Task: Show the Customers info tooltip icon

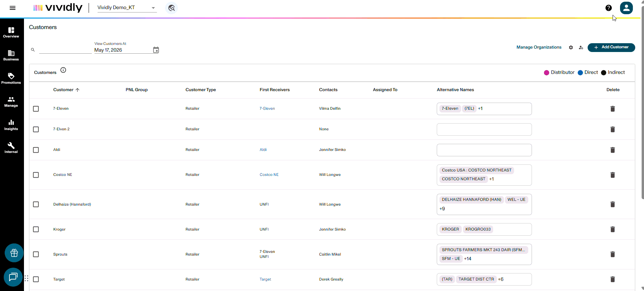Action: pos(63,70)
